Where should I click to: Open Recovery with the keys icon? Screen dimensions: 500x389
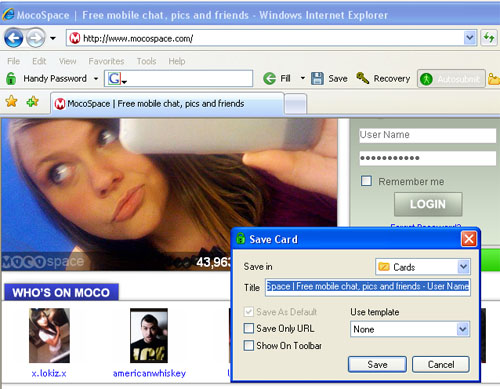click(x=362, y=78)
